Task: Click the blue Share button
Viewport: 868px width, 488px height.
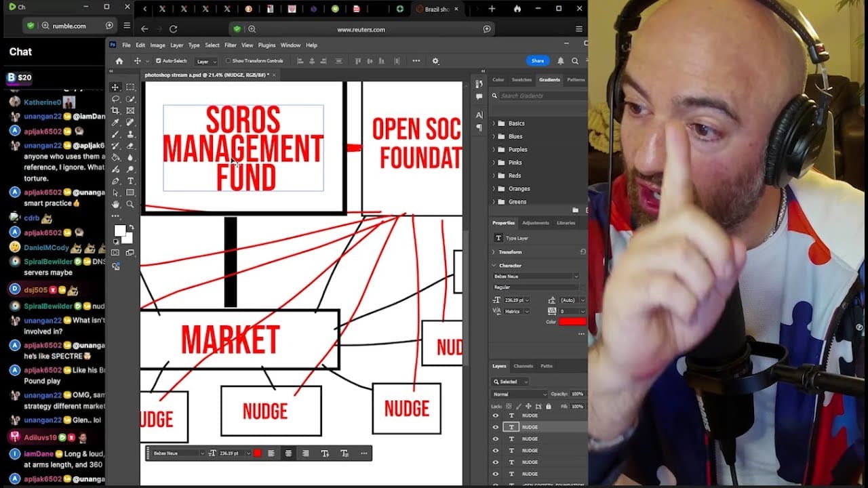Action: [x=538, y=61]
